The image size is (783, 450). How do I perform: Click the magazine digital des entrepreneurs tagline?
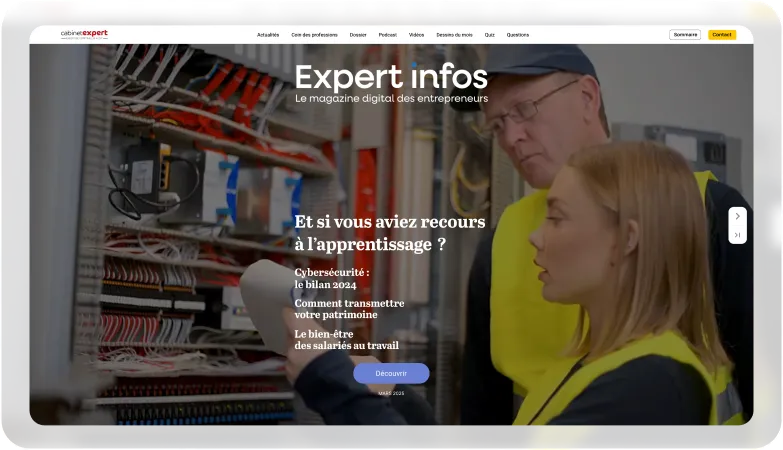pos(391,99)
